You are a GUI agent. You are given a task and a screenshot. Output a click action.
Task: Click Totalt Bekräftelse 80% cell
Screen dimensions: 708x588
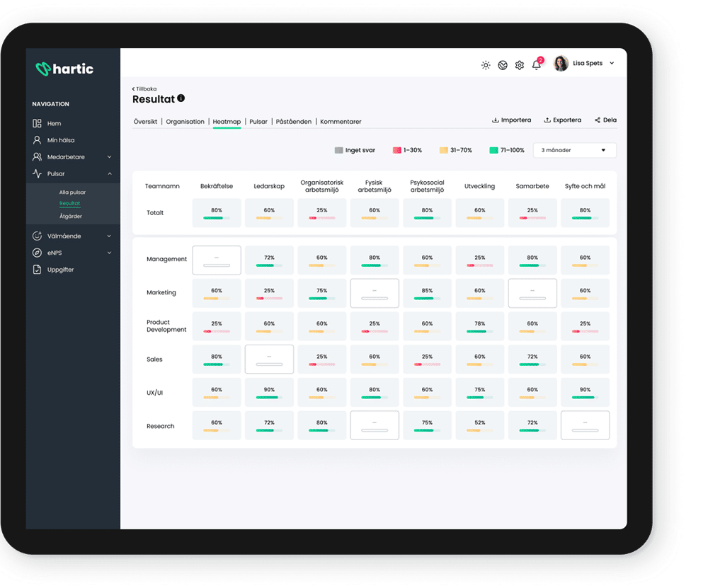(217, 212)
